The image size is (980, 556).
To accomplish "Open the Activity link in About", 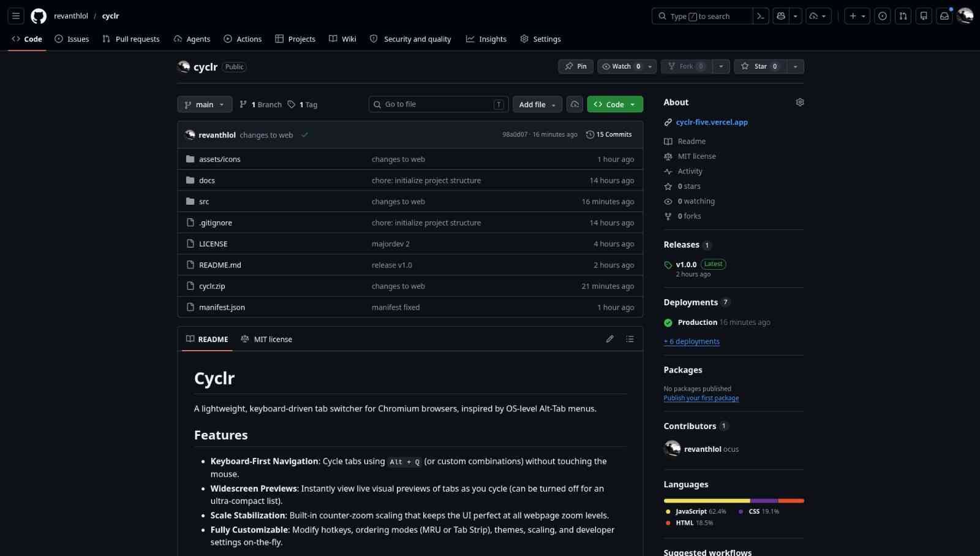I will click(690, 172).
